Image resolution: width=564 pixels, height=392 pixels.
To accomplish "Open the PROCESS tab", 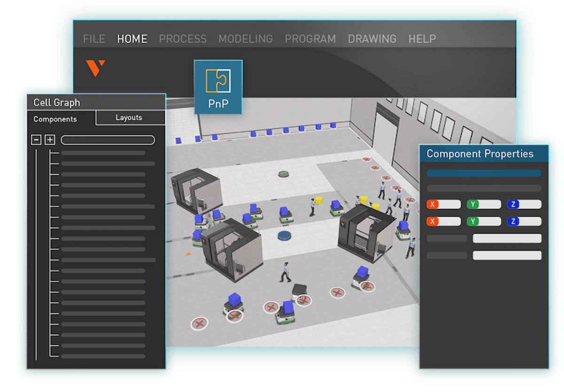I will [183, 39].
